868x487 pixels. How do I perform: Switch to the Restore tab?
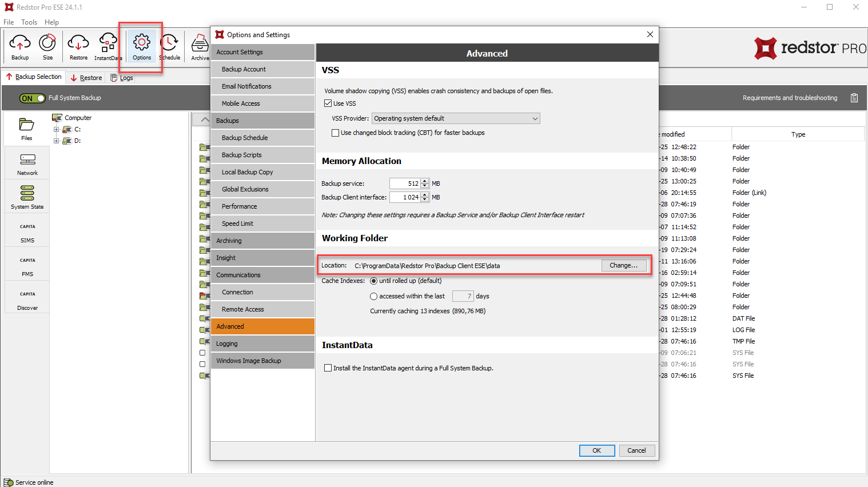86,78
